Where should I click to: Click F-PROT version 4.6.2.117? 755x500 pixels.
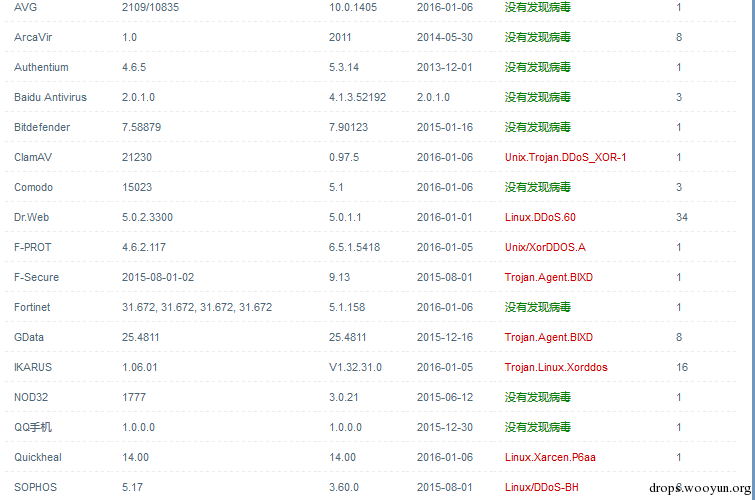[143, 247]
